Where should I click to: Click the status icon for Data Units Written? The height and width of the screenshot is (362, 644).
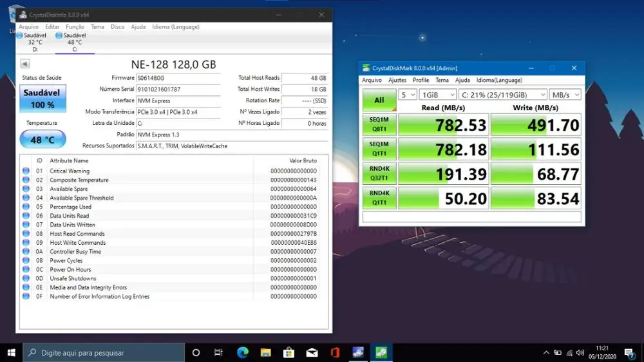(x=26, y=224)
